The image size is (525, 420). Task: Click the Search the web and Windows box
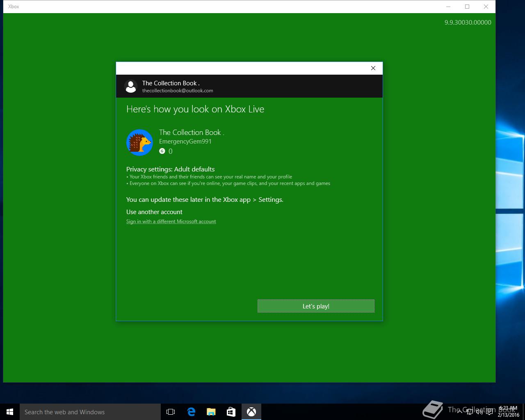[x=90, y=412]
